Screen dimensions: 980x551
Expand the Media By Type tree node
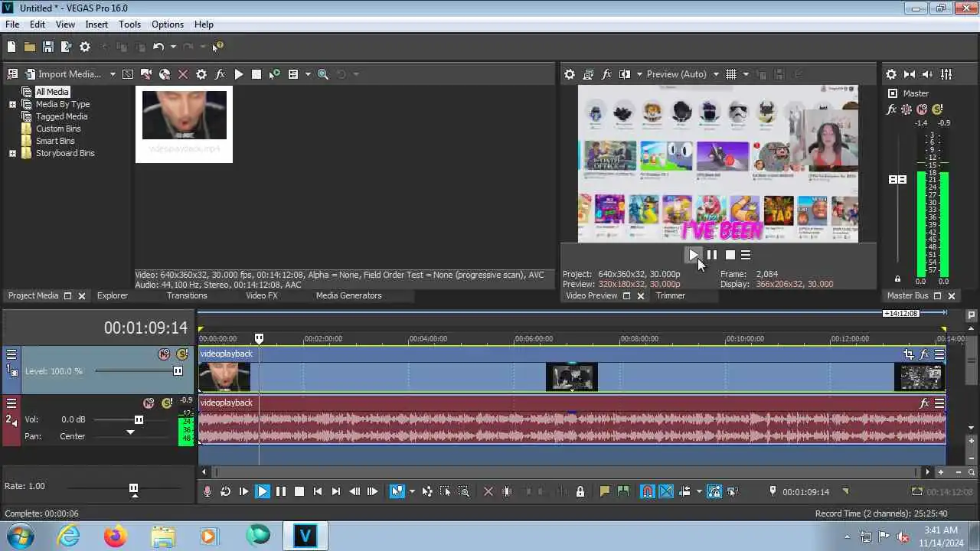12,104
